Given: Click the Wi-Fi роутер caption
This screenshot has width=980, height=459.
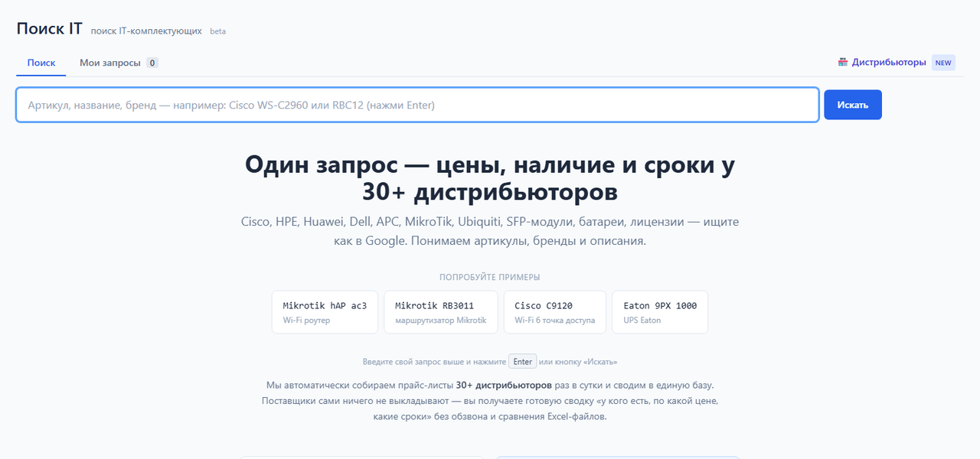Looking at the screenshot, I should 306,321.
